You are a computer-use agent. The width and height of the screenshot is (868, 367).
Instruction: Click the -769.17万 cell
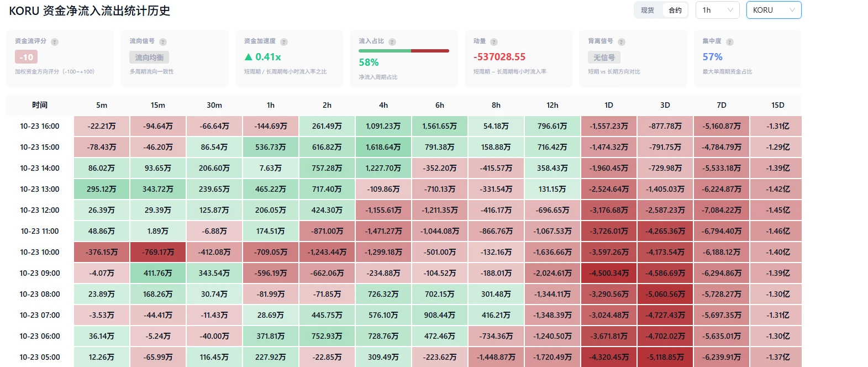point(158,252)
